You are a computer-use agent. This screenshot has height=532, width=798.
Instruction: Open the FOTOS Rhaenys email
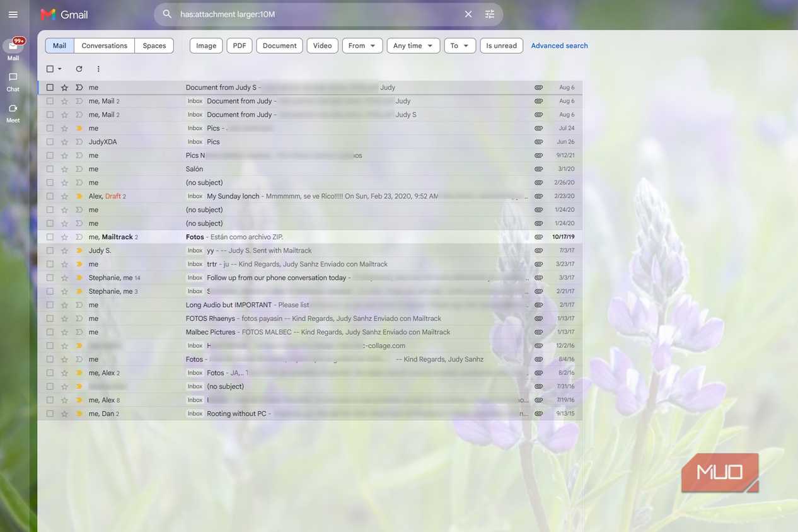[x=310, y=318]
